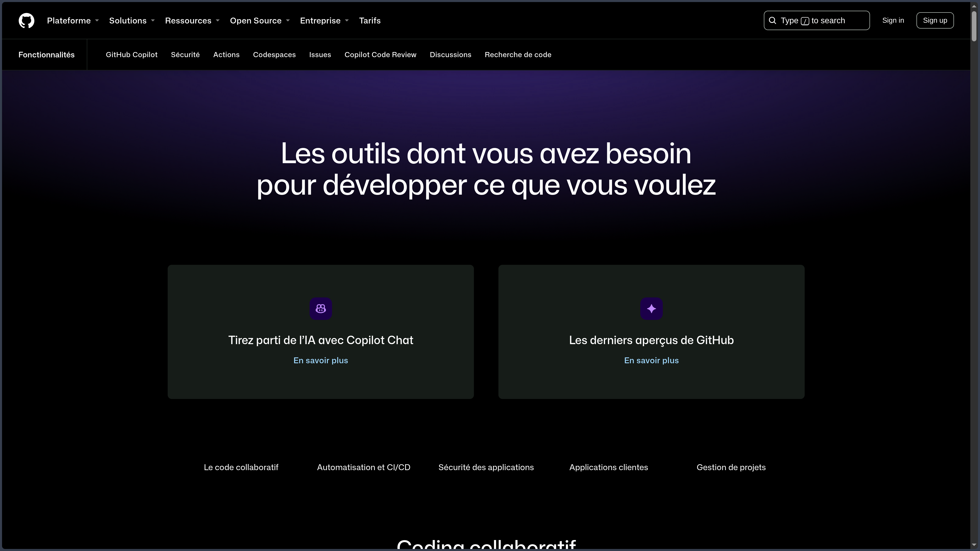Screen dimensions: 980x551
Task: Click the sparkle icon for GitHub previews
Action: pyautogui.click(x=651, y=308)
